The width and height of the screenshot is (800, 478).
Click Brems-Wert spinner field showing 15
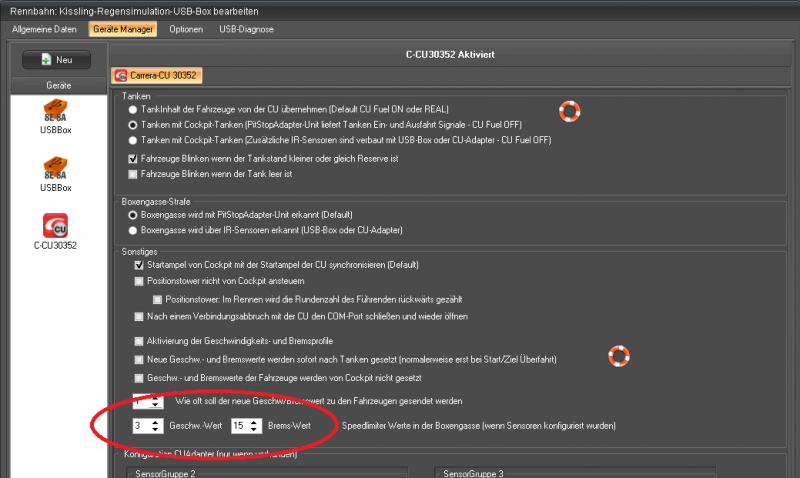point(246,426)
